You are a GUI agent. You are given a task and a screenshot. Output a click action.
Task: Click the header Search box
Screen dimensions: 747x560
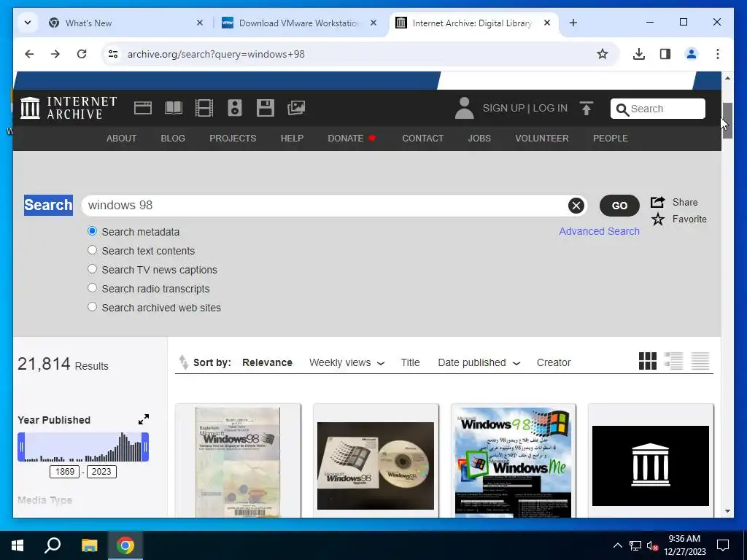[658, 109]
